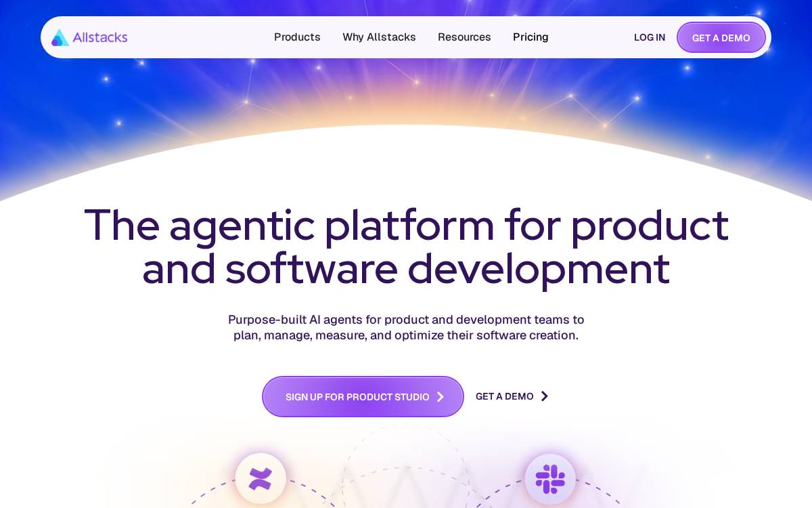
Task: Click the LOG IN link
Action: click(650, 37)
